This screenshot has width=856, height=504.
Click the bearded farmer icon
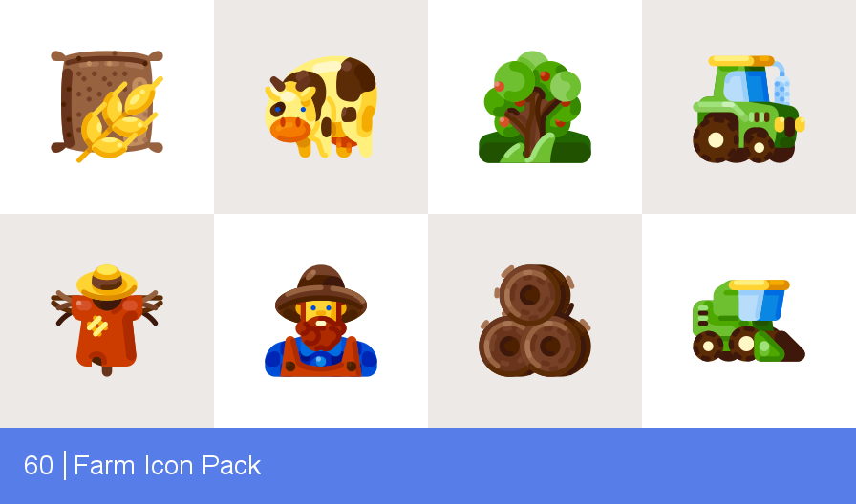[x=321, y=321]
